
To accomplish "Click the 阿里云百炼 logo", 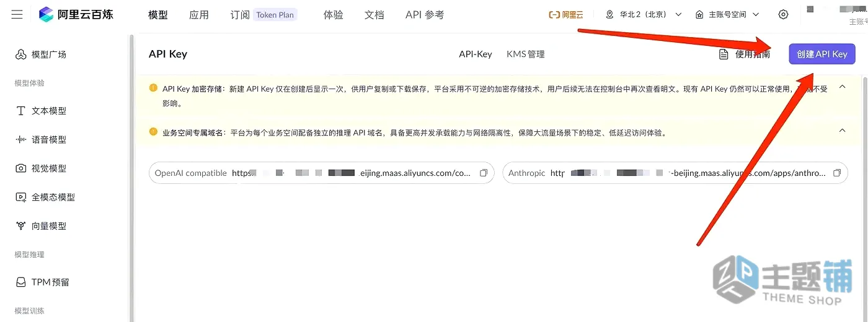I will point(76,14).
